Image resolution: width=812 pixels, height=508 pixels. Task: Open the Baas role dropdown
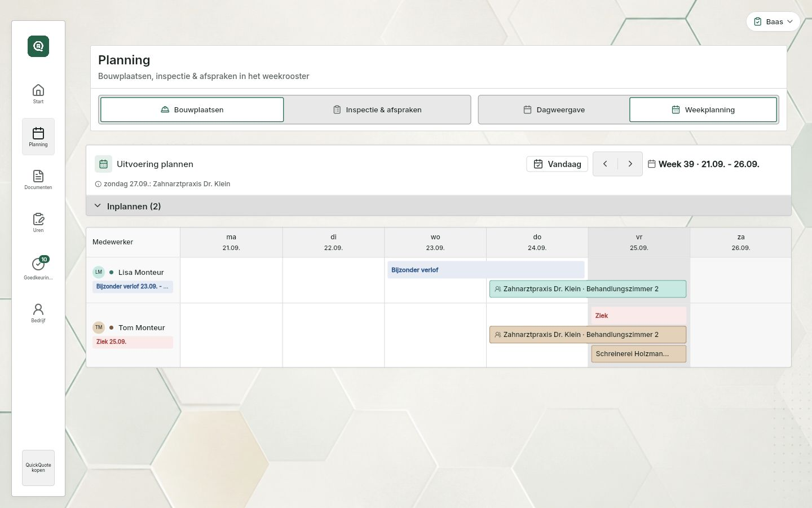773,21
